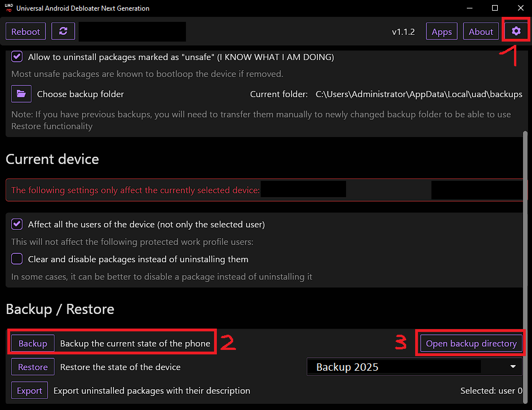Restore the state of the device

(33, 367)
